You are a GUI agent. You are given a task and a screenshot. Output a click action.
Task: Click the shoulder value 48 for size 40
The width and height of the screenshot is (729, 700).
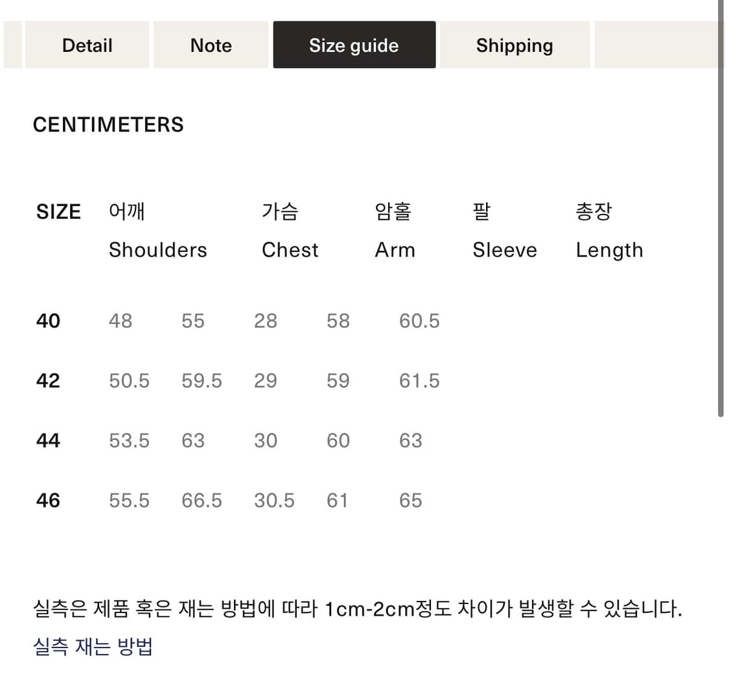121,320
